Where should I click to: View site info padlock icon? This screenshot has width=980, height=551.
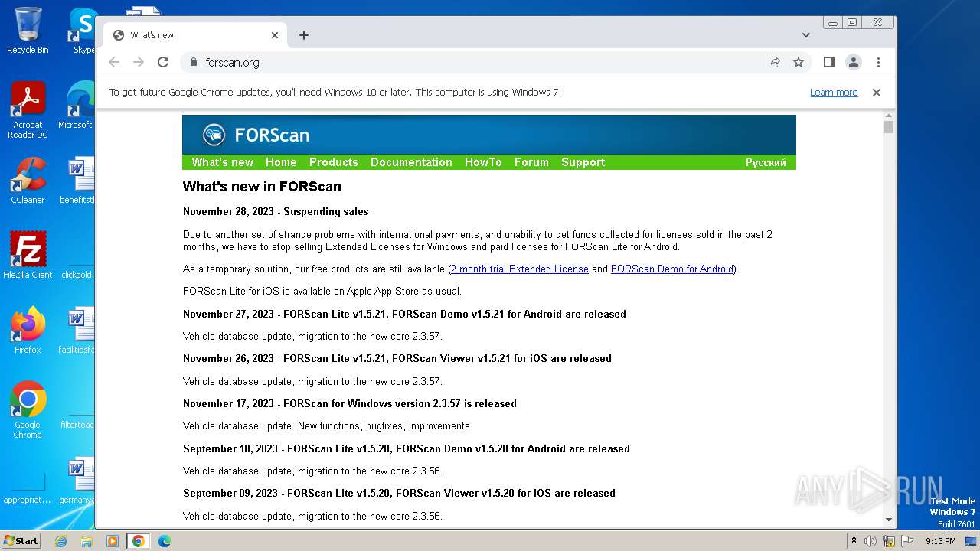[x=193, y=62]
